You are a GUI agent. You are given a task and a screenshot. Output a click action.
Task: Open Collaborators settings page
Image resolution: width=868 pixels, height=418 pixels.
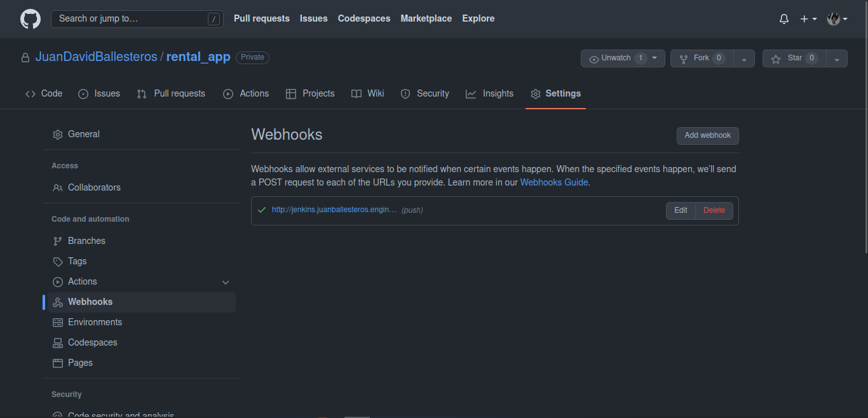tap(142, 187)
